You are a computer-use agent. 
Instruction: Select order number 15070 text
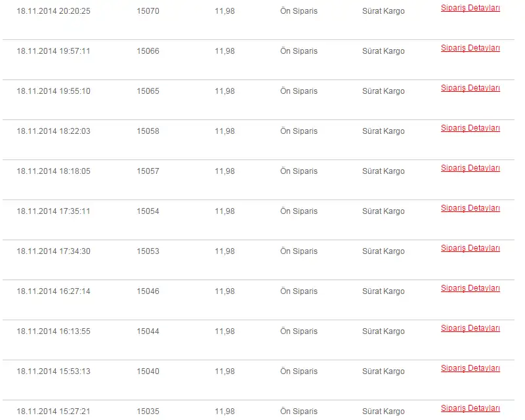148,11
